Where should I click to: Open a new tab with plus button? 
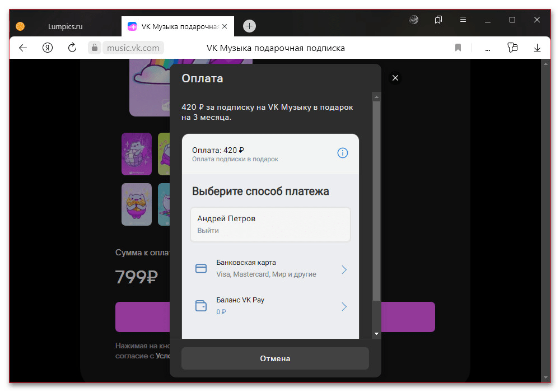tap(249, 26)
